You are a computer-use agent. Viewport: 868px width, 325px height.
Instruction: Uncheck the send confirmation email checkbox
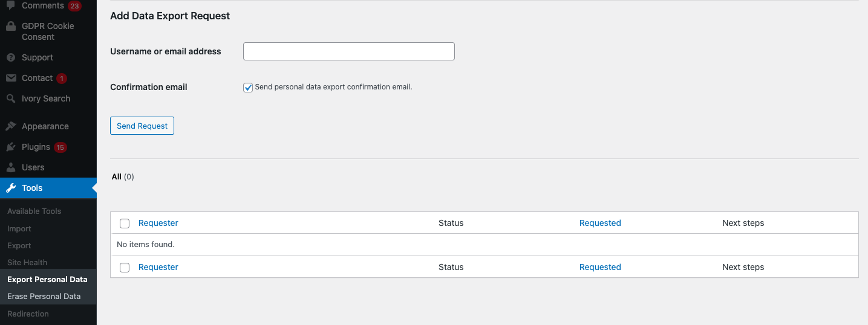[248, 88]
